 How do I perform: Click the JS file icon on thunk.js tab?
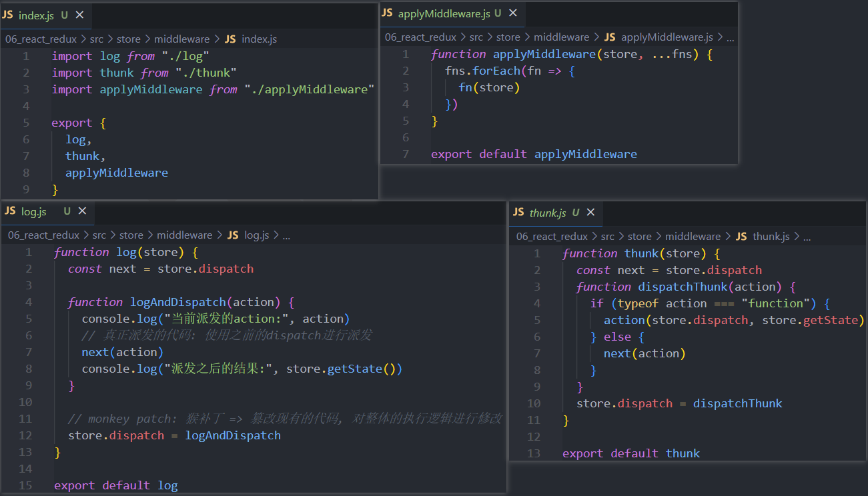tap(519, 213)
